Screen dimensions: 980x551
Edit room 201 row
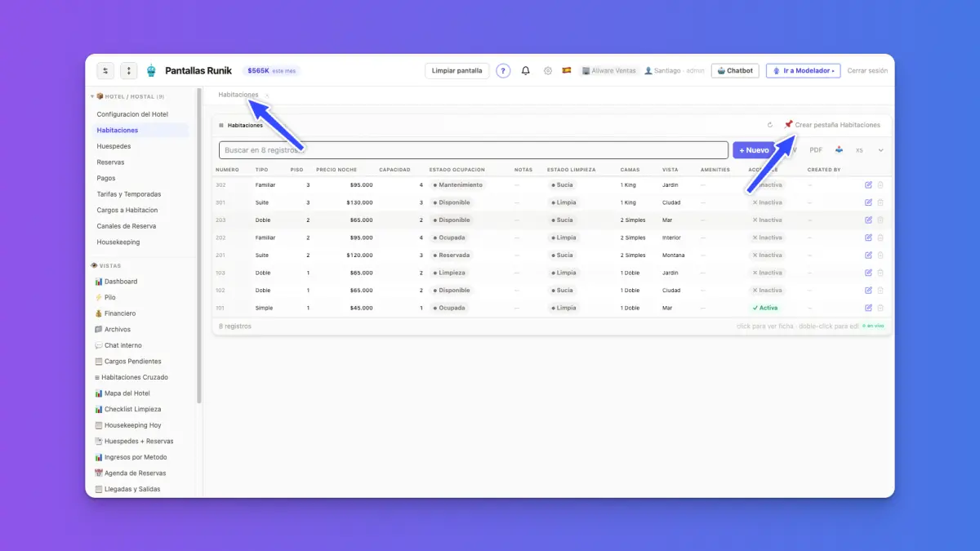868,256
